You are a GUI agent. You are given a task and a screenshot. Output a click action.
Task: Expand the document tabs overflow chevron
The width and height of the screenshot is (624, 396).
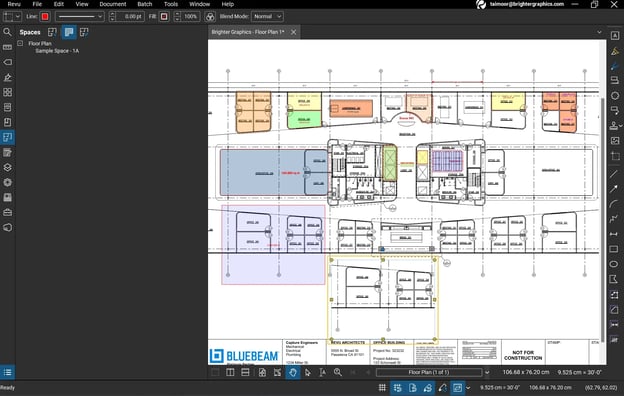tap(599, 32)
